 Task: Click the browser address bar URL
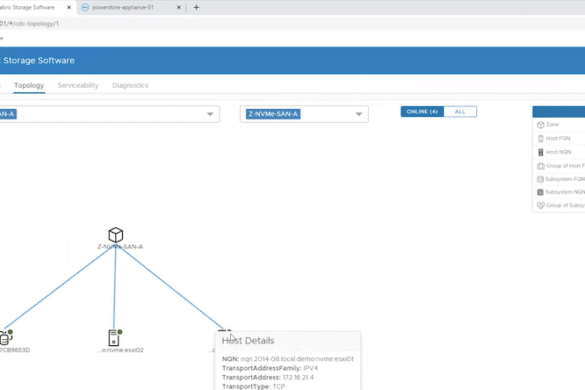click(x=29, y=24)
